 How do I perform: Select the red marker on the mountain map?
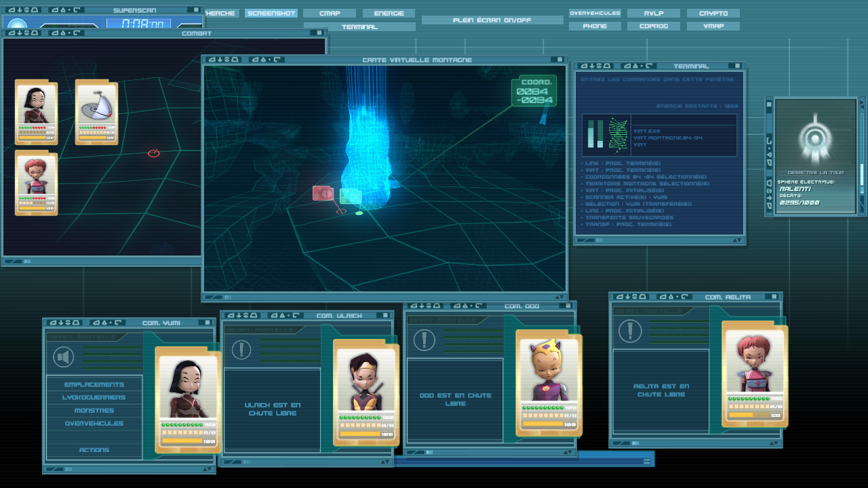[323, 193]
